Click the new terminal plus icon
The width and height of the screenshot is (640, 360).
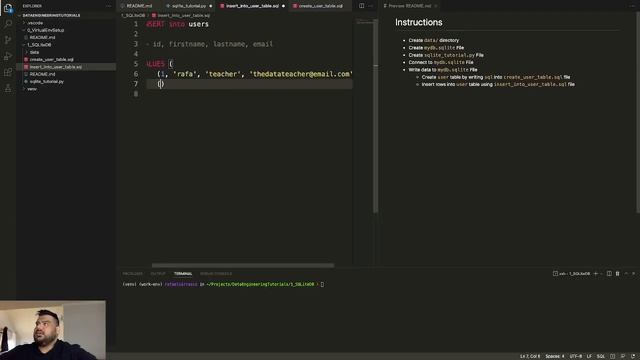(x=596, y=273)
